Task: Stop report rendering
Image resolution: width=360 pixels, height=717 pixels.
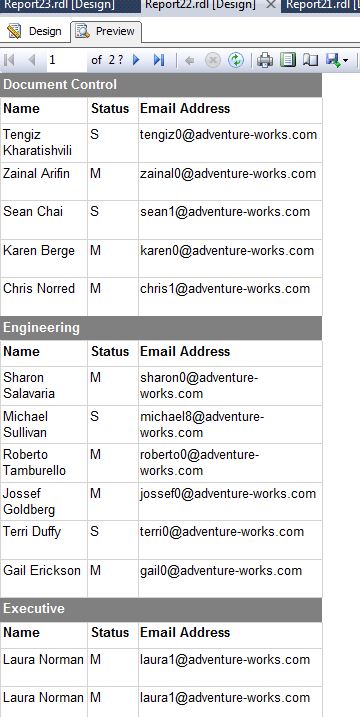Action: [213, 60]
